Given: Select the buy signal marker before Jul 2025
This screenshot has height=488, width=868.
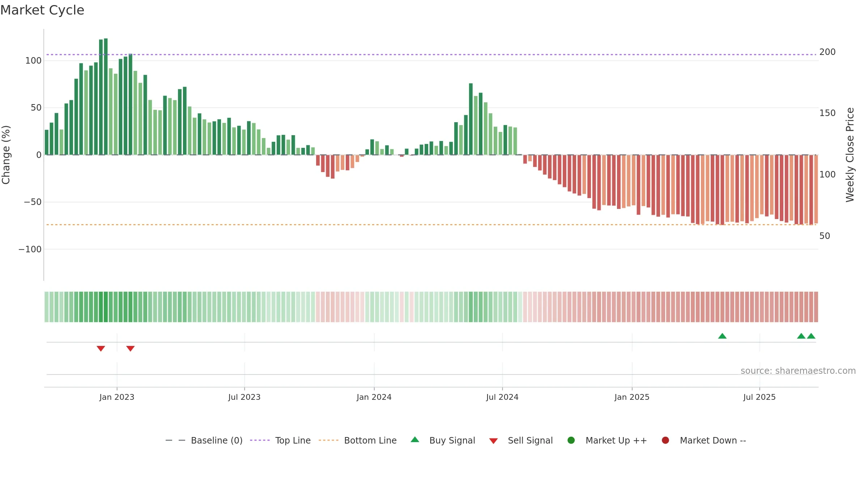Looking at the screenshot, I should click(722, 336).
